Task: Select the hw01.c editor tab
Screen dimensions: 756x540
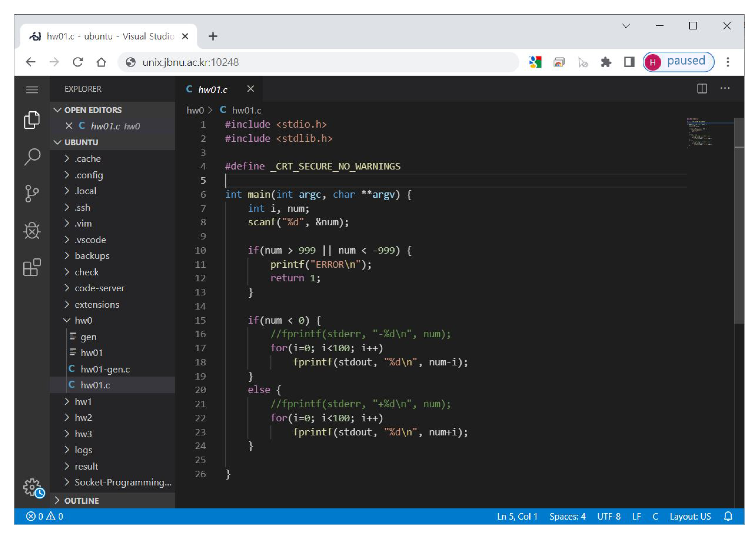Action: (x=212, y=90)
